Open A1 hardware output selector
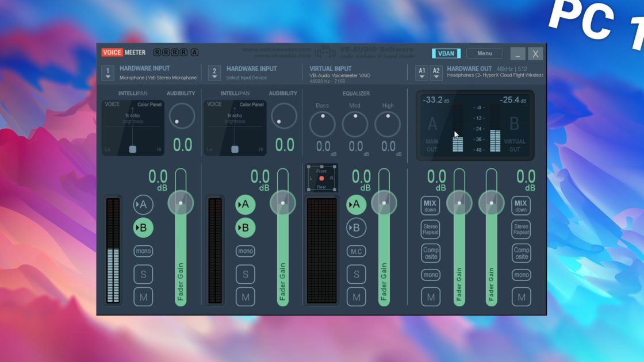644x362 pixels. click(x=422, y=72)
